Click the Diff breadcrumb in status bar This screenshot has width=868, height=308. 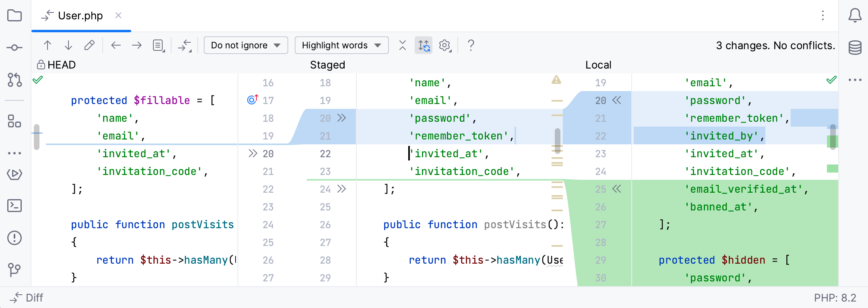click(27, 298)
